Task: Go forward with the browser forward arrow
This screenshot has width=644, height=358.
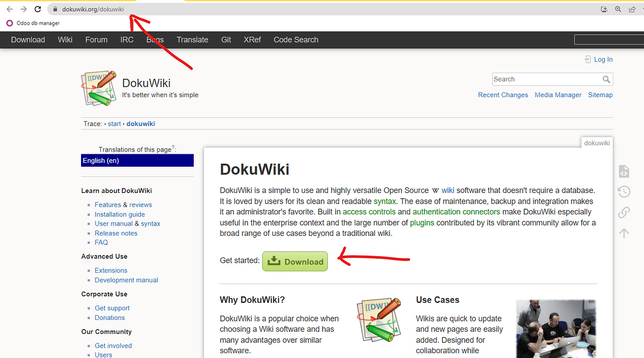Action: tap(23, 9)
